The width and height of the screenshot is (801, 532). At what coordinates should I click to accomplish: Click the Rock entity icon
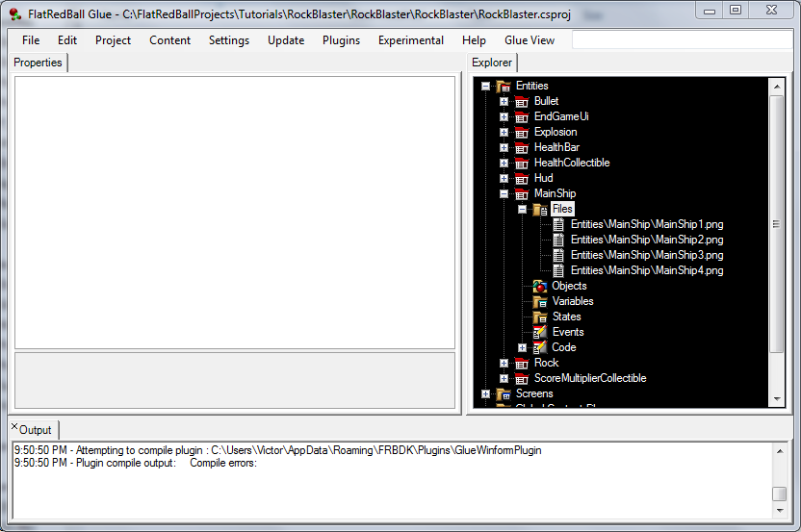522,364
